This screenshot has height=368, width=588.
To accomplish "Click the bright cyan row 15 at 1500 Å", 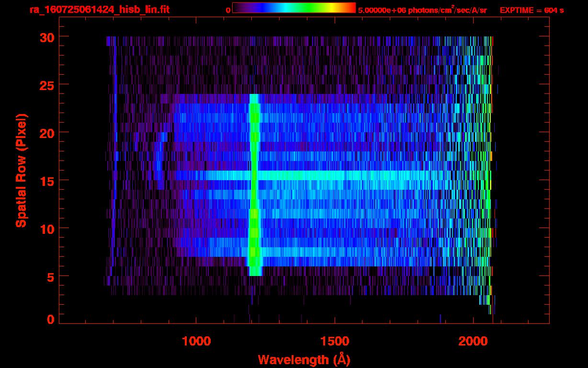I will click(334, 175).
